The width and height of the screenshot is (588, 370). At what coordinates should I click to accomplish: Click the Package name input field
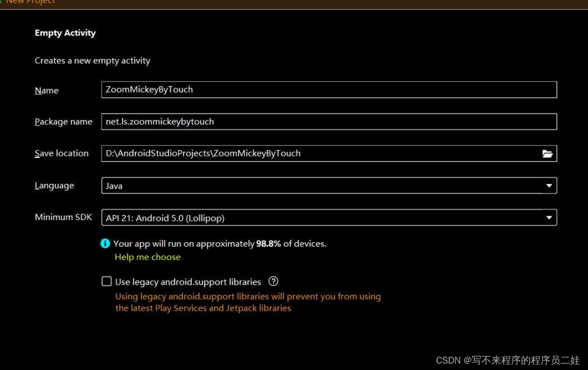pyautogui.click(x=329, y=121)
